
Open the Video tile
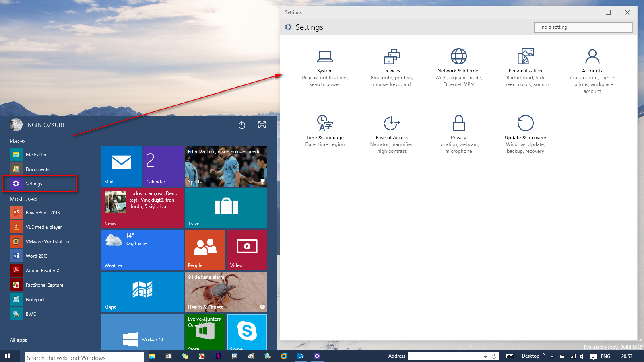pyautogui.click(x=247, y=250)
